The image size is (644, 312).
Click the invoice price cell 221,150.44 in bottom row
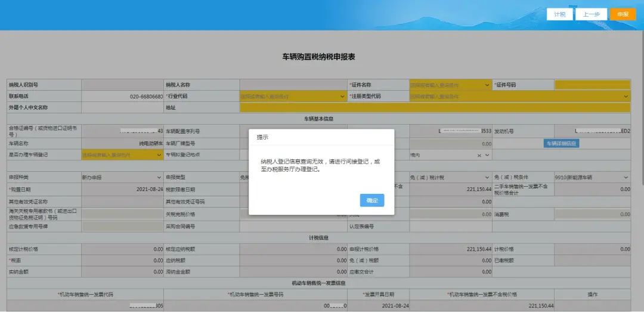click(x=482, y=306)
